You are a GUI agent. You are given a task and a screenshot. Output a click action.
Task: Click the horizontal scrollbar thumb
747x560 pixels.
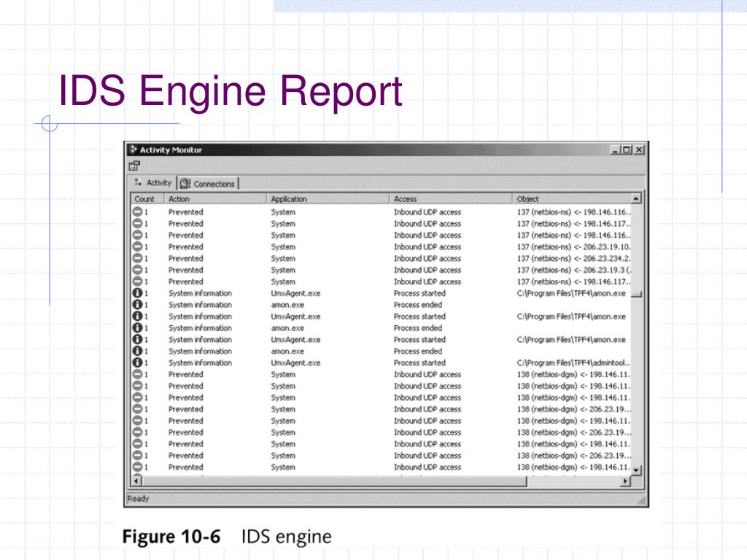(x=334, y=481)
